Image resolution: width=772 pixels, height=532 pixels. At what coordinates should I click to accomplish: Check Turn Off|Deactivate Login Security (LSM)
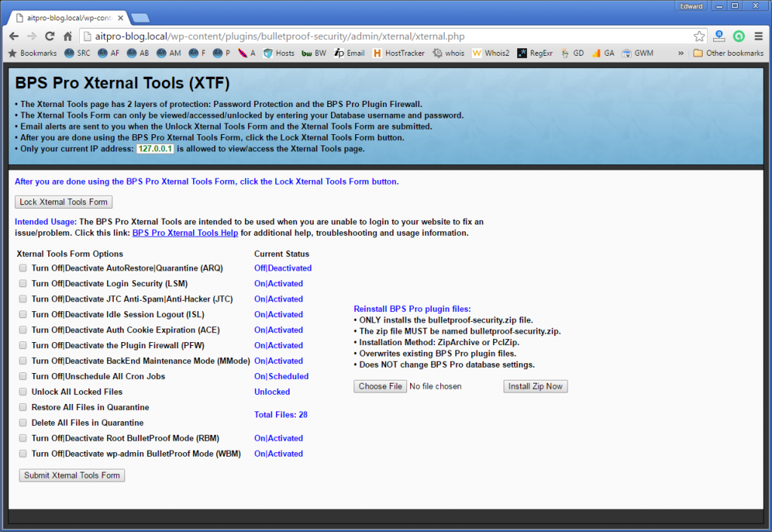[x=23, y=283]
